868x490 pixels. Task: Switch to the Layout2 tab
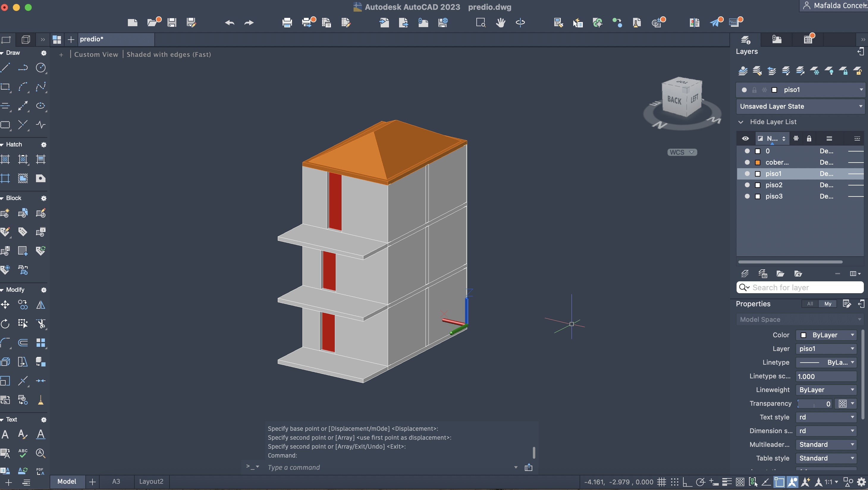click(x=151, y=482)
